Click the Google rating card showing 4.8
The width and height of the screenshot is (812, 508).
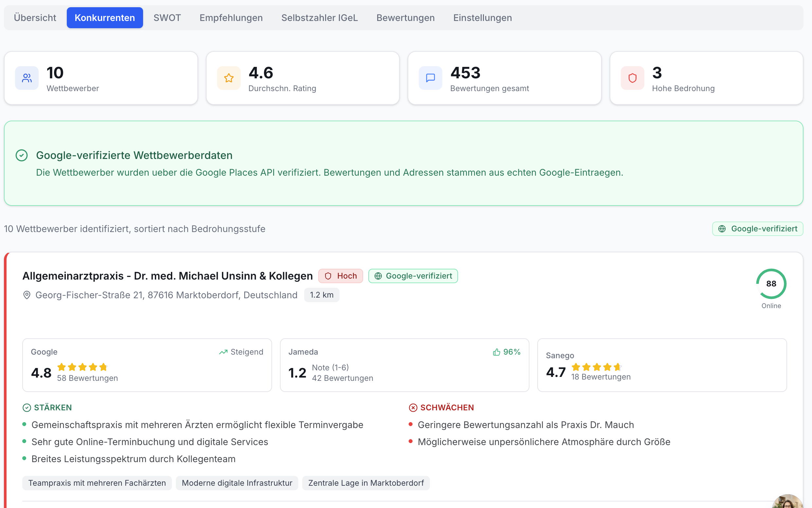(147, 365)
